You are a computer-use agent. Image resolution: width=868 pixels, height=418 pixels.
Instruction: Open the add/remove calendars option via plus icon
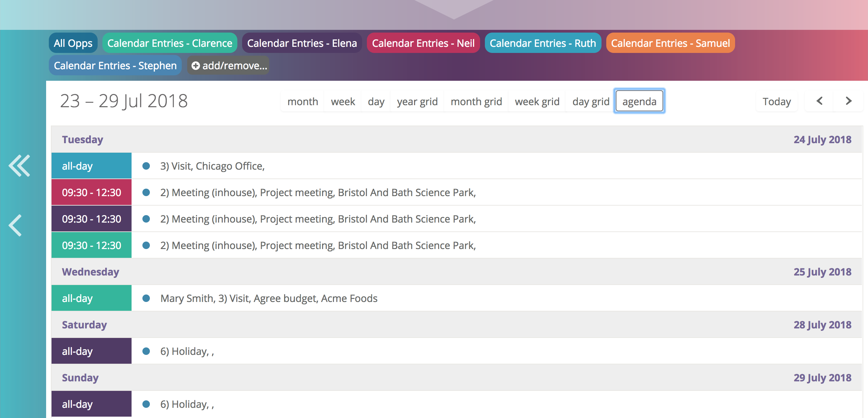pos(195,66)
